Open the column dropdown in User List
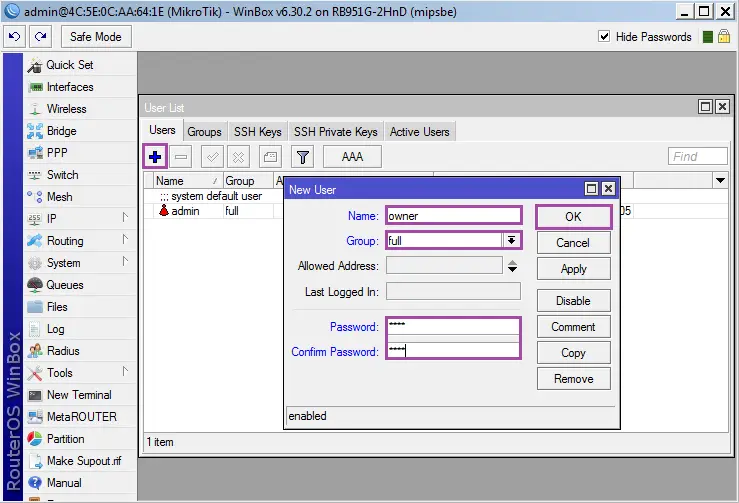Screen dimensions: 739x503 (x=720, y=181)
